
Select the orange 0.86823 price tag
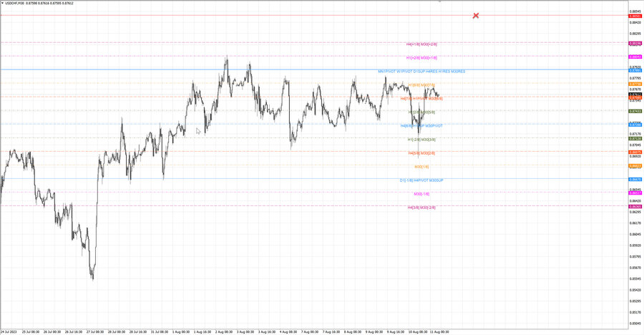[x=635, y=166]
